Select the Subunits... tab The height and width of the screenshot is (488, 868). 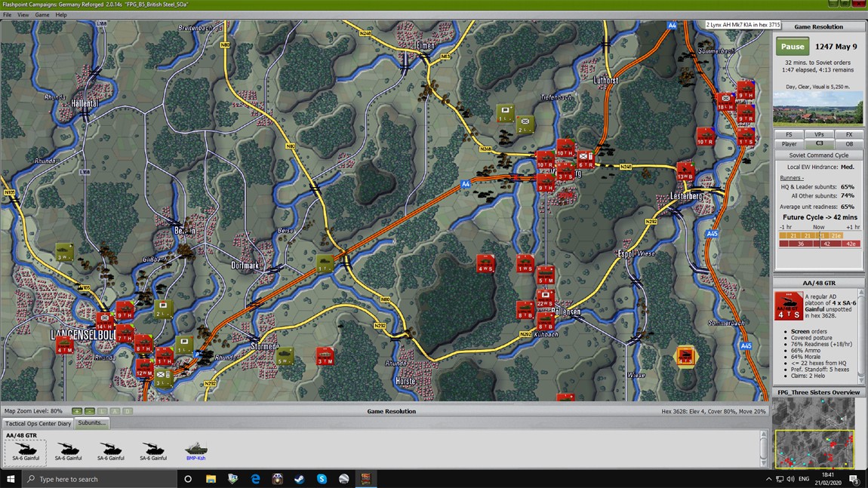(x=92, y=422)
